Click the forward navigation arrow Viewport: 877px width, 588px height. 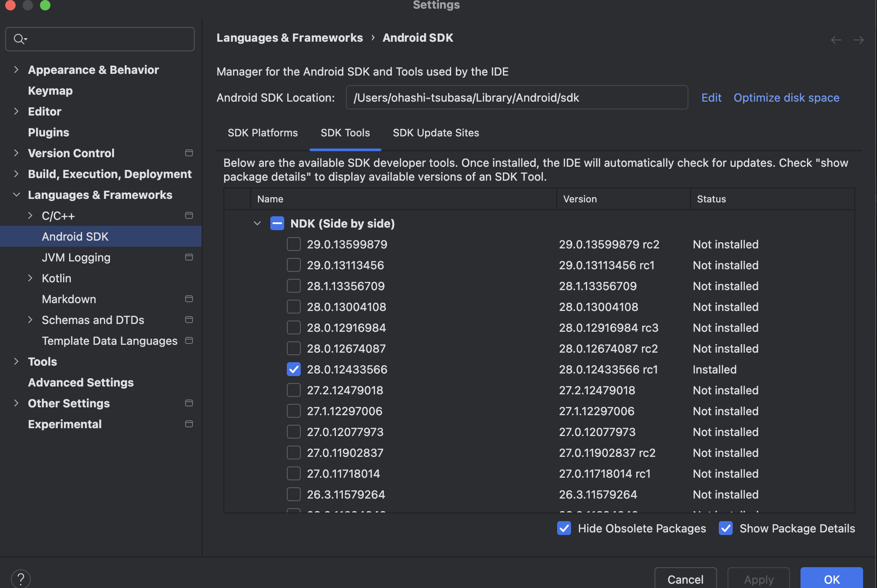859,40
